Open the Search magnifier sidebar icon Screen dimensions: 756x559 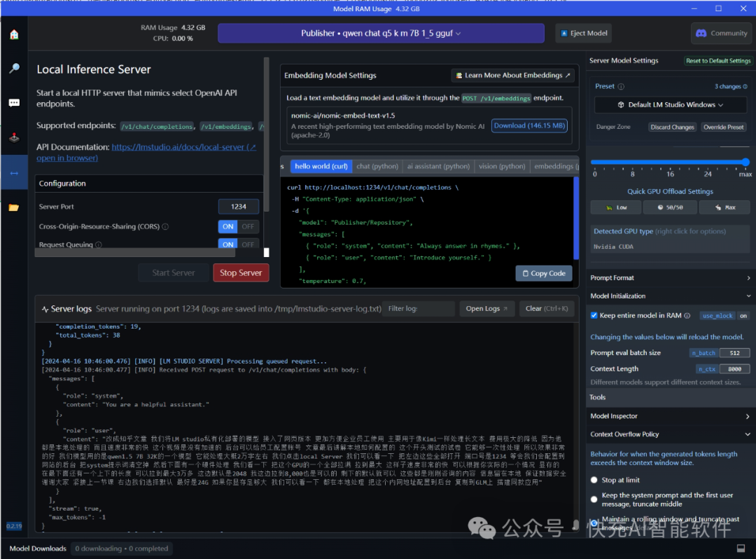(14, 69)
